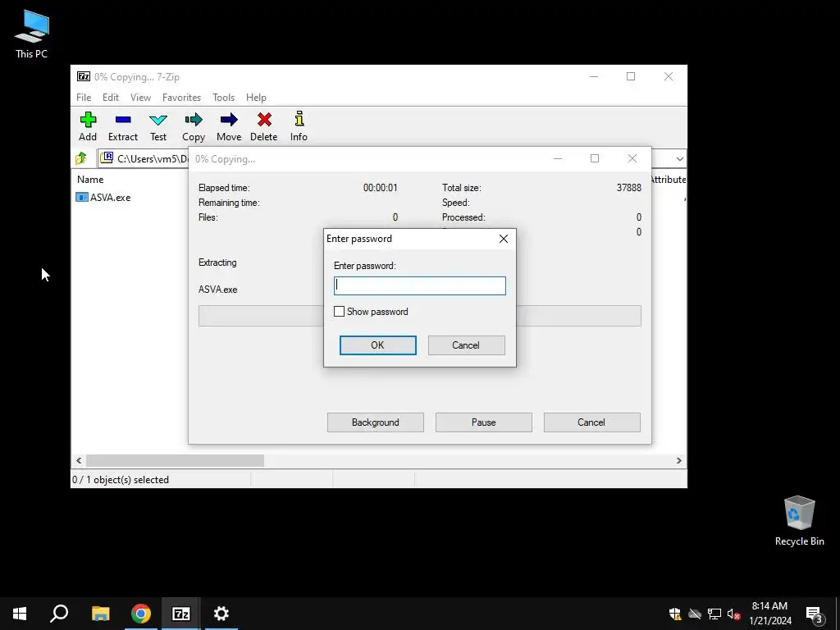Image resolution: width=840 pixels, height=630 pixels.
Task: Open This PC desktop icon
Action: [x=32, y=34]
